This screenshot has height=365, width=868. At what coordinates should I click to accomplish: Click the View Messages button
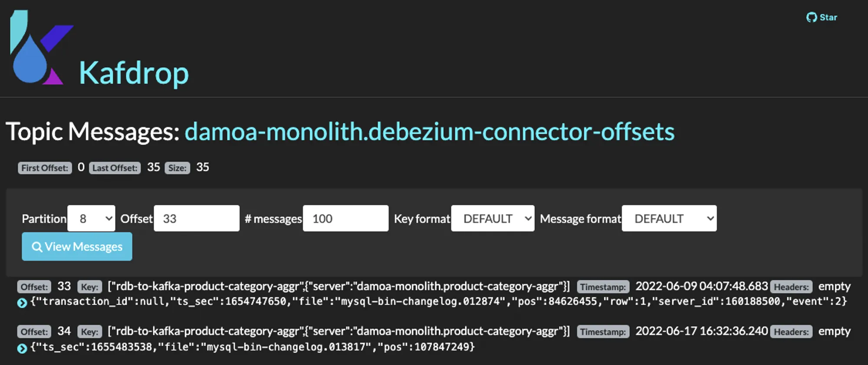[77, 246]
